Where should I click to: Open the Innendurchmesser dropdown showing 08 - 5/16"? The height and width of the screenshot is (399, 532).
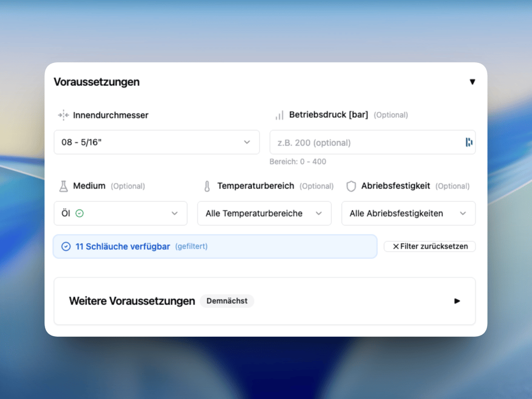click(x=156, y=142)
